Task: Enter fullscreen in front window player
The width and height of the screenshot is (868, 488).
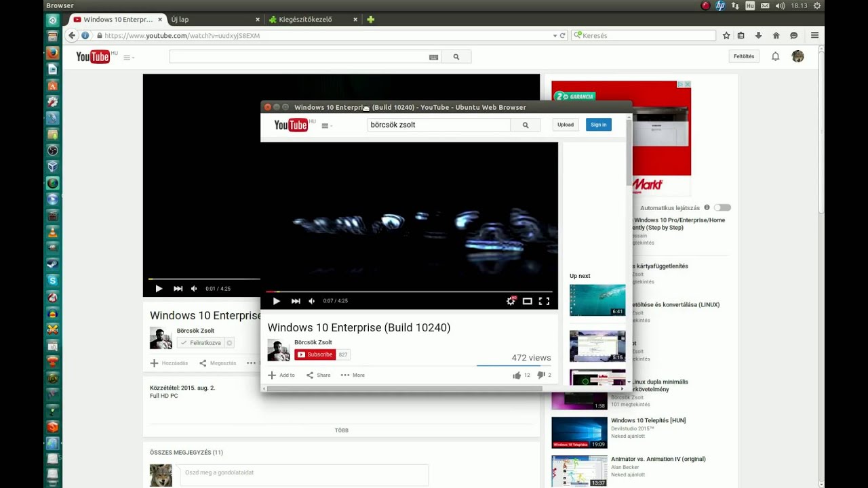Action: click(x=544, y=301)
